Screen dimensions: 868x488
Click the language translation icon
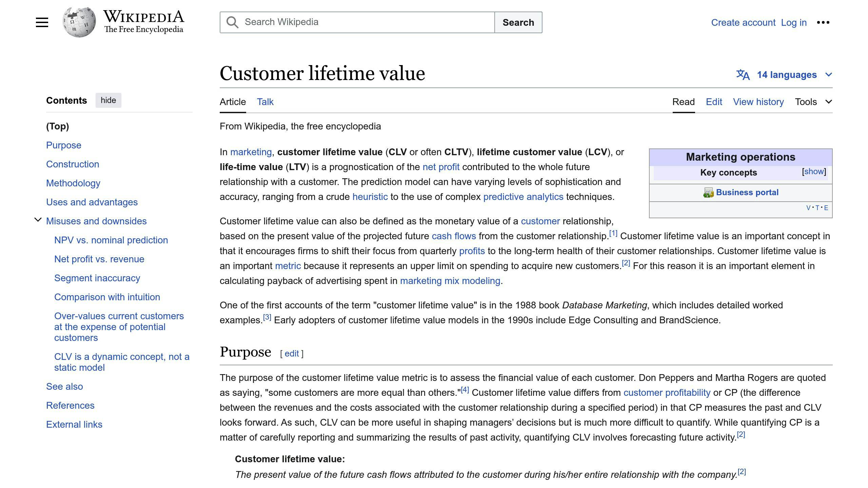pyautogui.click(x=743, y=75)
